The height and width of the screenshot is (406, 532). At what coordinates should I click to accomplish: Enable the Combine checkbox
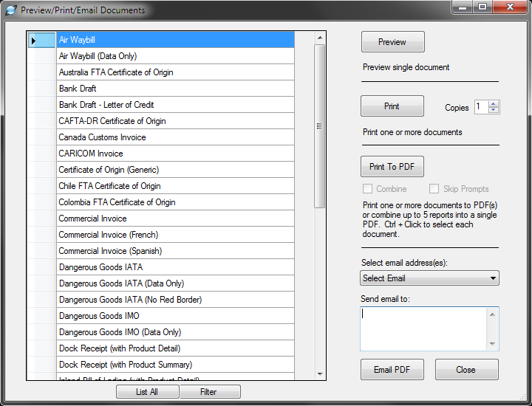click(367, 189)
